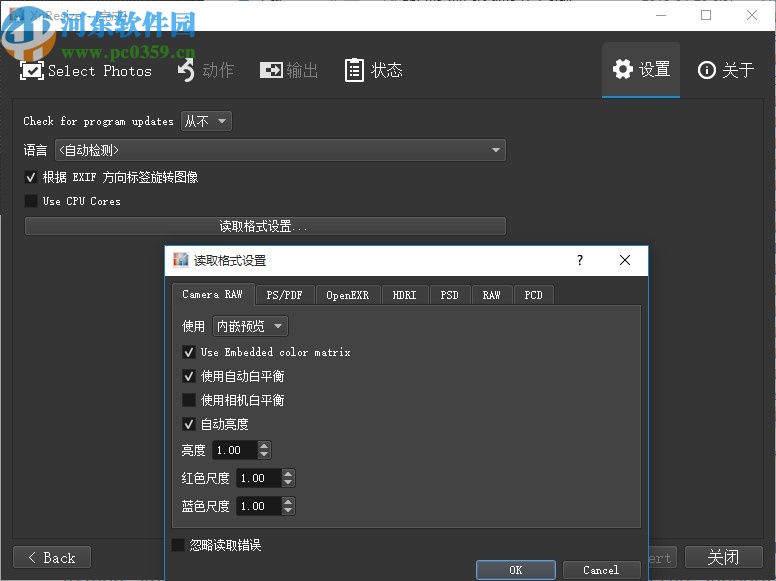The width and height of the screenshot is (776, 581).
Task: Increase 亮度 with the up arrow
Action: pos(264,446)
